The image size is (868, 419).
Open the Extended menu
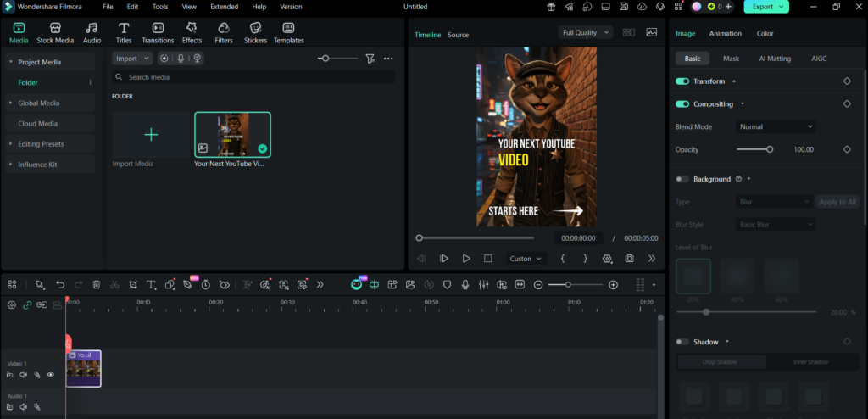tap(224, 7)
